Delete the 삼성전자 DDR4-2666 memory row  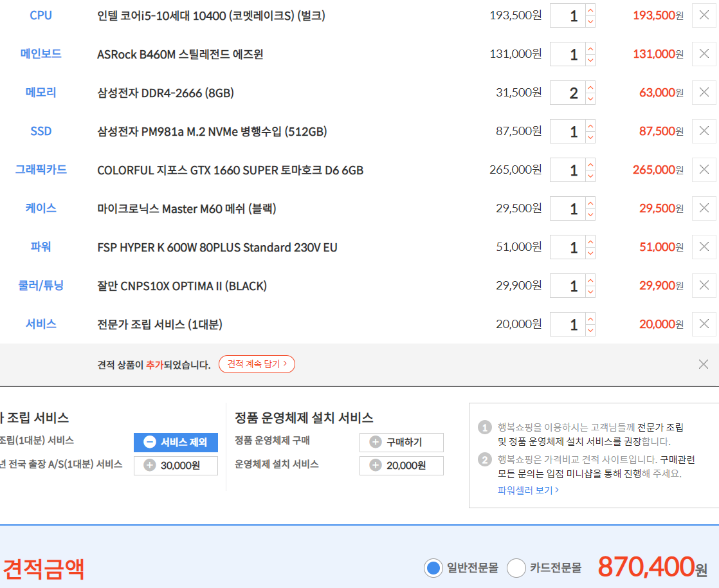[x=704, y=93]
